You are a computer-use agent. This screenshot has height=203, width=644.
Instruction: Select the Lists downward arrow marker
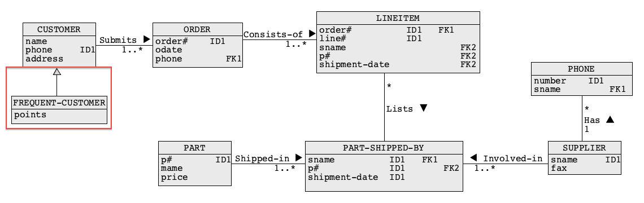coord(424,108)
